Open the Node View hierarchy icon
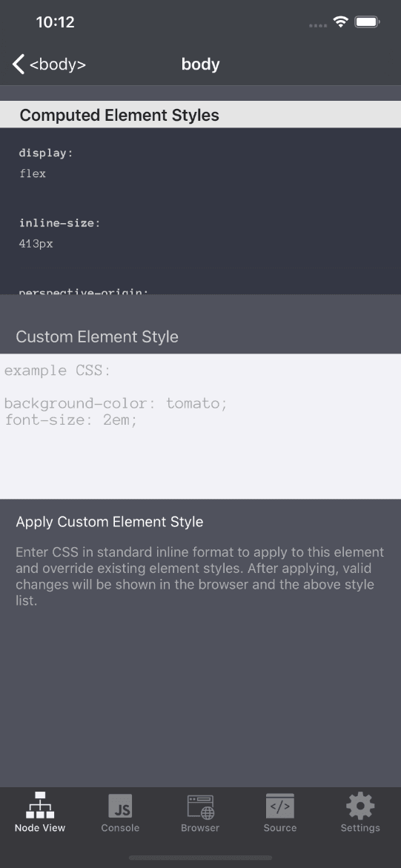This screenshot has height=868, width=401. point(40,806)
